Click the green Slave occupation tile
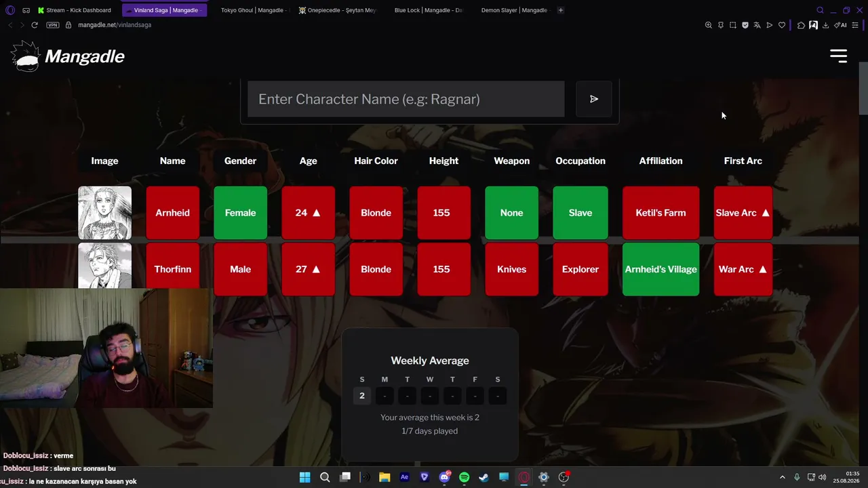868x488 pixels. click(x=580, y=213)
